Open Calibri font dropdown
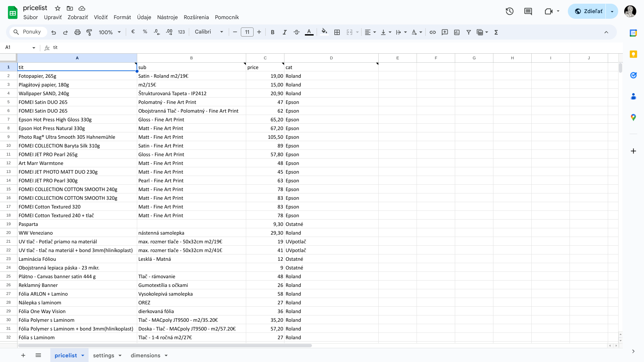 tap(209, 32)
